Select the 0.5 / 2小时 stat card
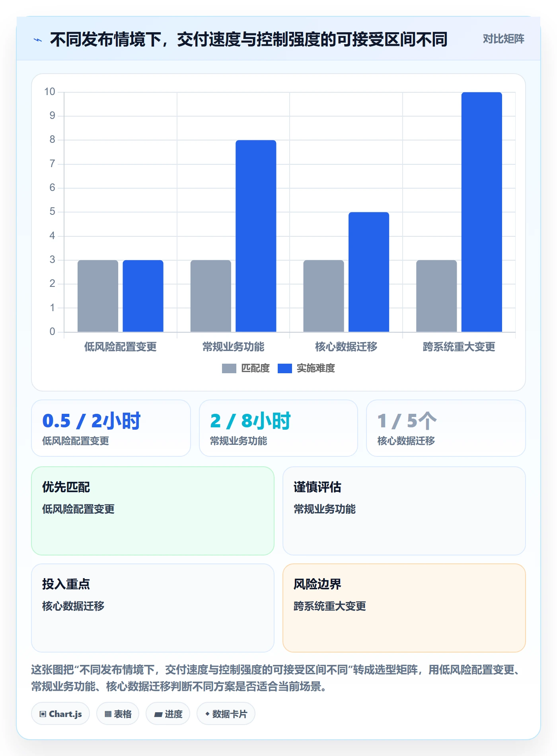This screenshot has width=557, height=756. click(111, 428)
